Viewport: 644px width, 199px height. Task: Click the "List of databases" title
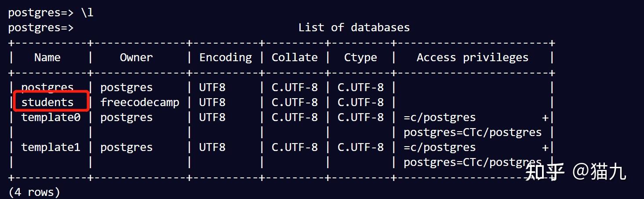354,28
